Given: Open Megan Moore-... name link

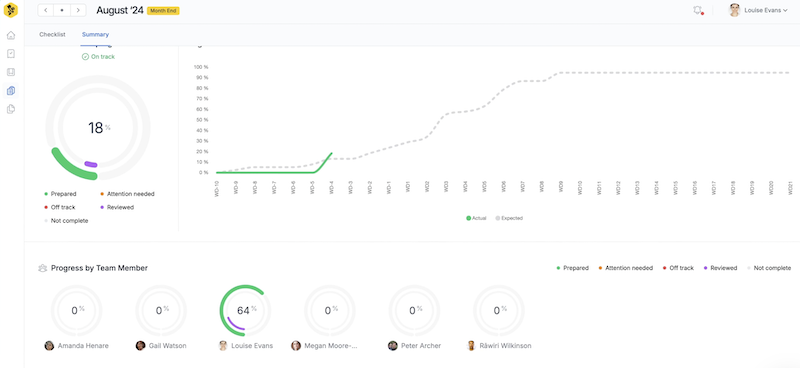Looking at the screenshot, I should point(331,346).
